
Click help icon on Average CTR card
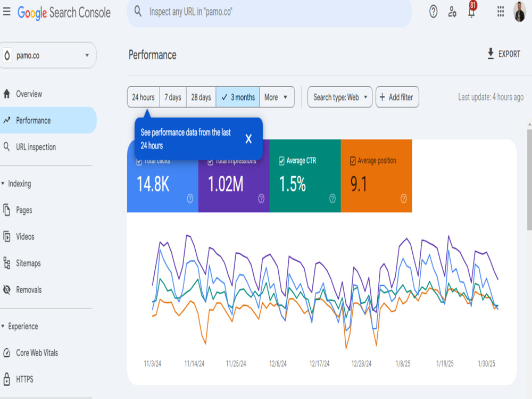click(x=332, y=198)
